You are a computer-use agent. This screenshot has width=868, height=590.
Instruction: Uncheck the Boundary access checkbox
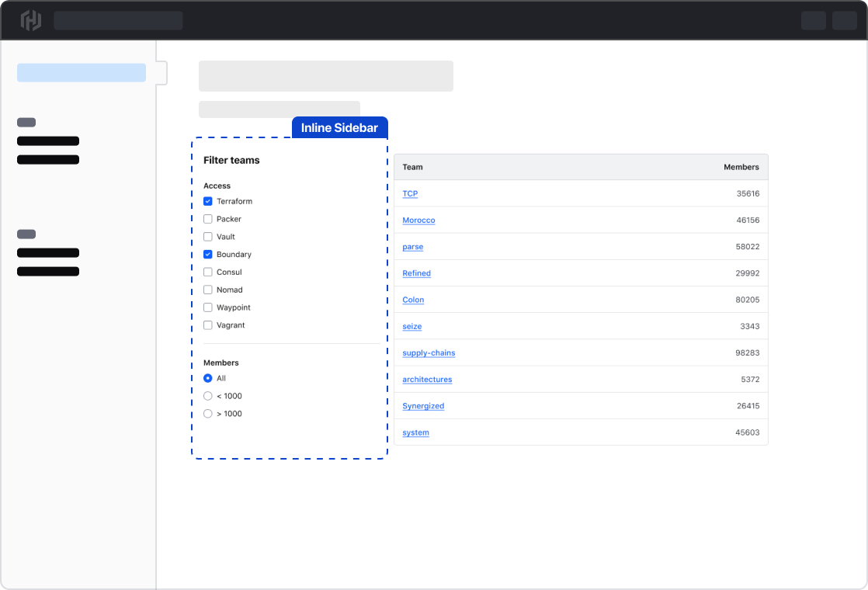[208, 255]
